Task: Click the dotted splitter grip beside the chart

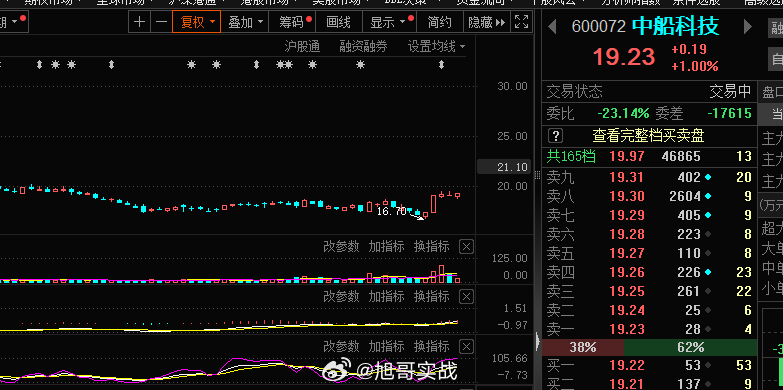Action: [x=538, y=175]
